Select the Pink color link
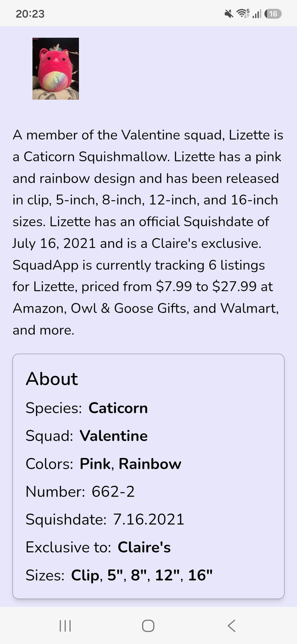 coord(95,464)
